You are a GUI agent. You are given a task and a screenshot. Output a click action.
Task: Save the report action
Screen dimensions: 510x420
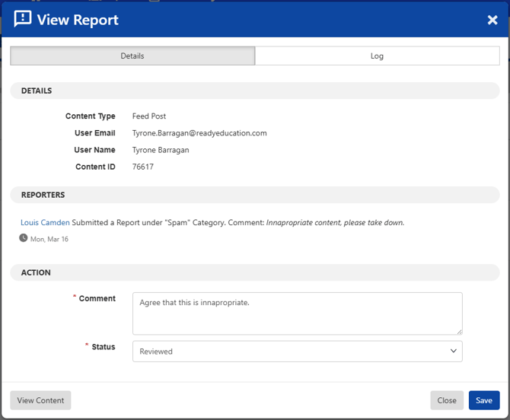pos(483,400)
